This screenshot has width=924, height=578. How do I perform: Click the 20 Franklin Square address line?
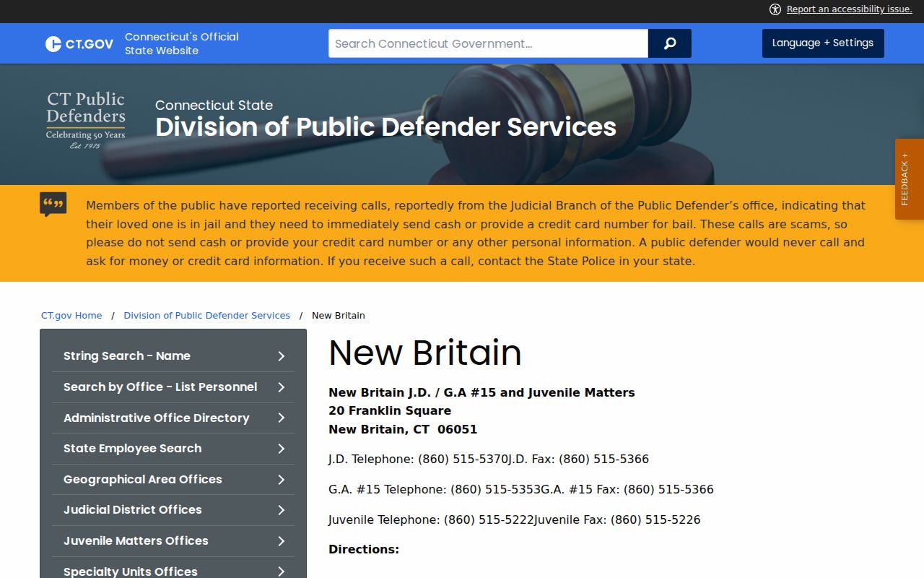[390, 411]
